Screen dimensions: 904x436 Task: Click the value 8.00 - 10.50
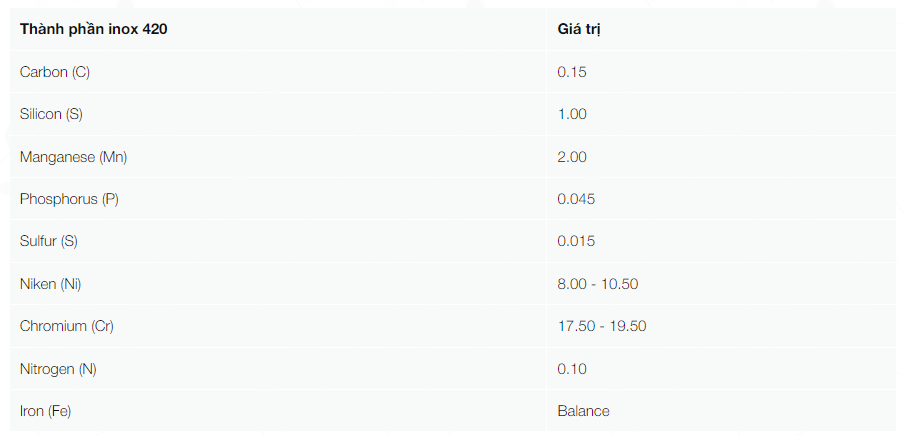[x=597, y=284]
